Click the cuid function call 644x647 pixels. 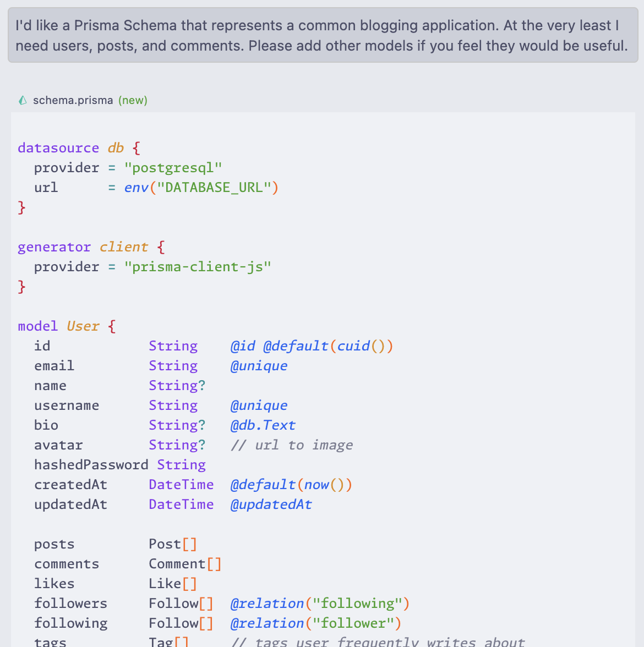tap(353, 346)
